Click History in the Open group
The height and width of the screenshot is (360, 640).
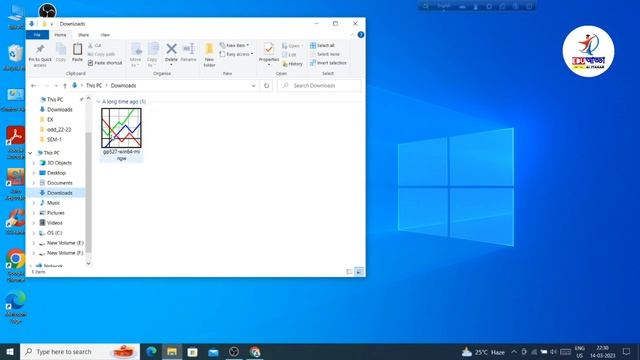[292, 64]
